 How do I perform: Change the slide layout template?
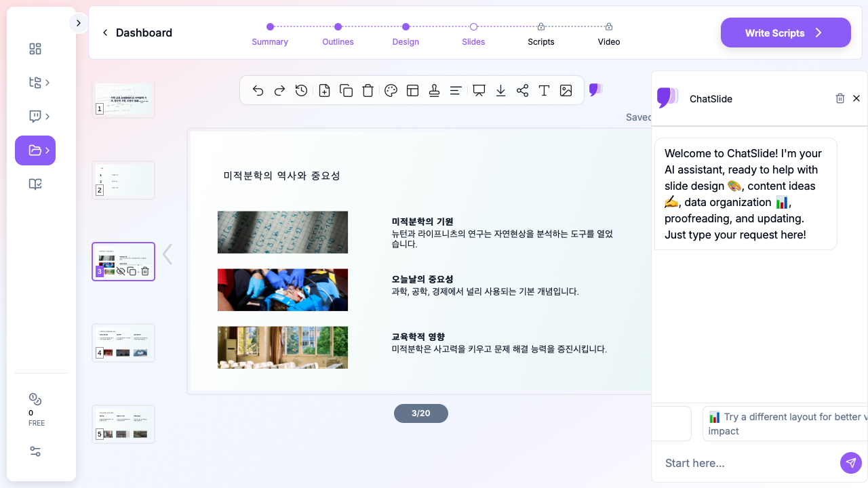click(412, 90)
